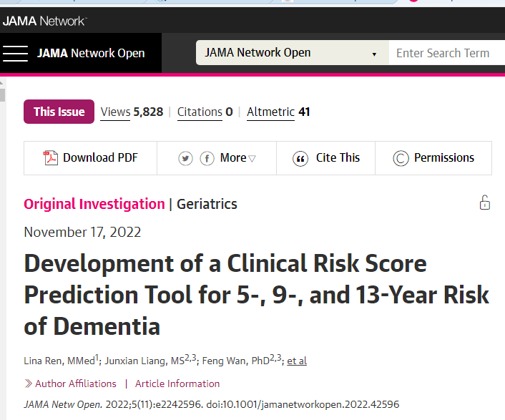This screenshot has width=505, height=420.
Task: Expand the More sharing options dropdown
Action: pos(237,158)
